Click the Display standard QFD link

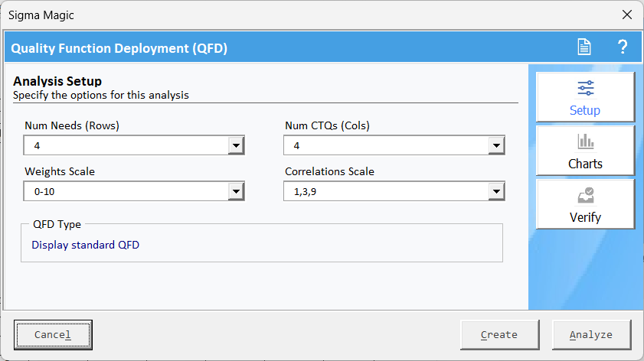point(86,246)
